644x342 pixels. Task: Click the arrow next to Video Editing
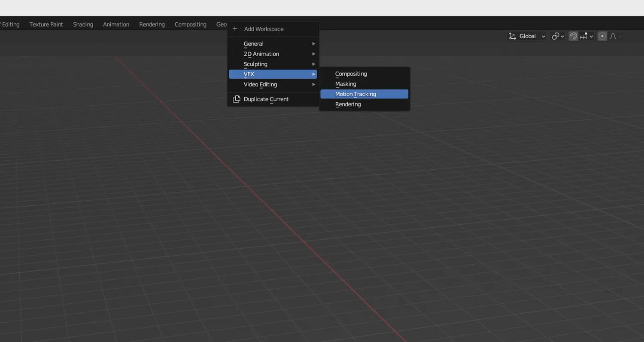(x=314, y=85)
